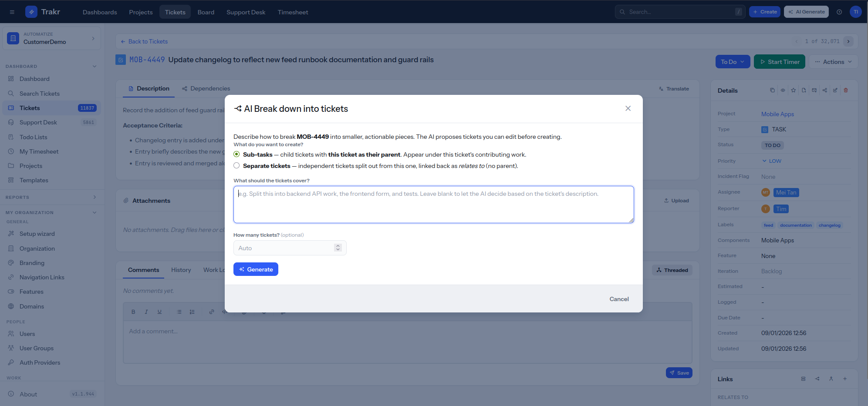Viewport: 868px width, 406px height.
Task: Click the 'What should the tickets cover' textarea
Action: coord(433,205)
